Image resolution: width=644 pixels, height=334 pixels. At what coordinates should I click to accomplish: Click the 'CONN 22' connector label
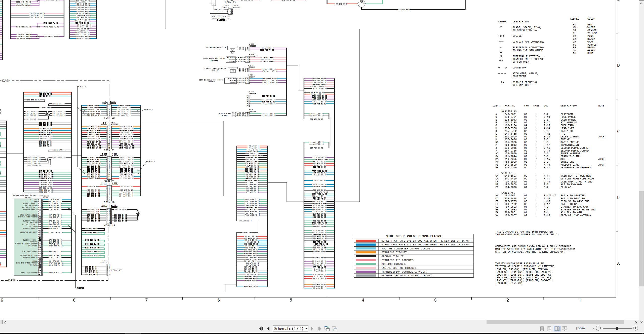pos(109,118)
